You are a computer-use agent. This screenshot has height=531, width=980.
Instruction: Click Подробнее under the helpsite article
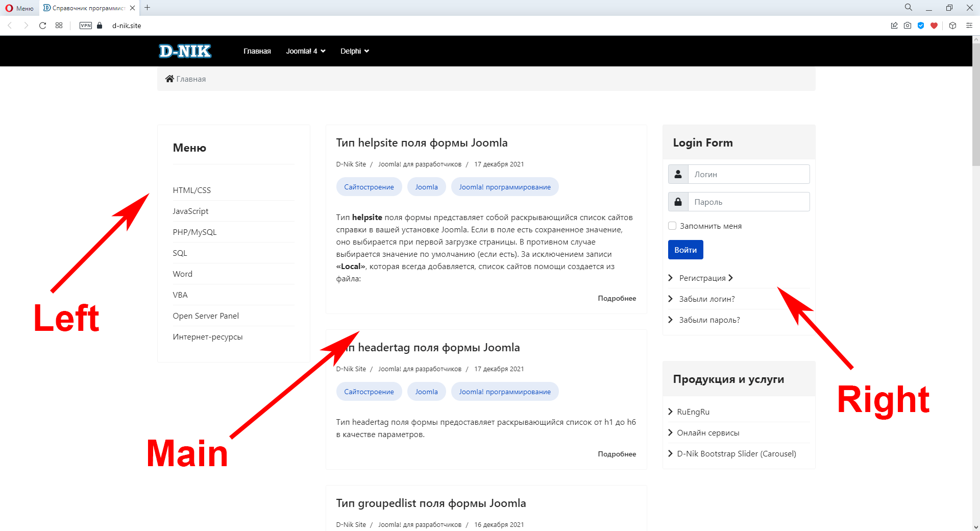coord(617,298)
